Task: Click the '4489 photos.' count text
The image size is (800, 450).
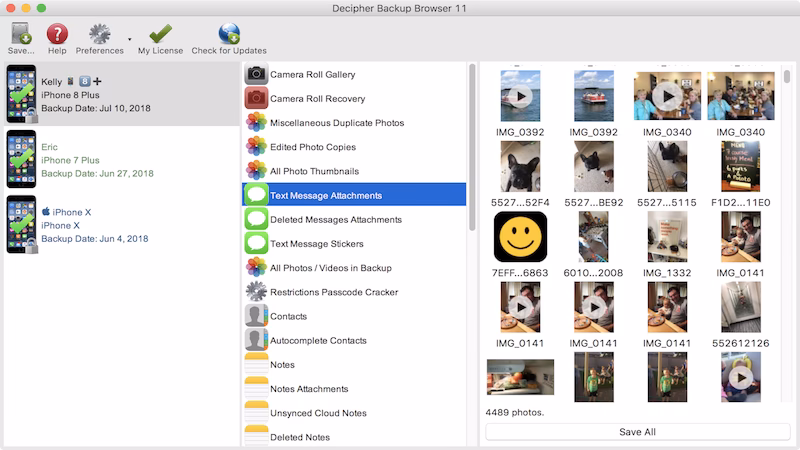Action: tap(514, 412)
